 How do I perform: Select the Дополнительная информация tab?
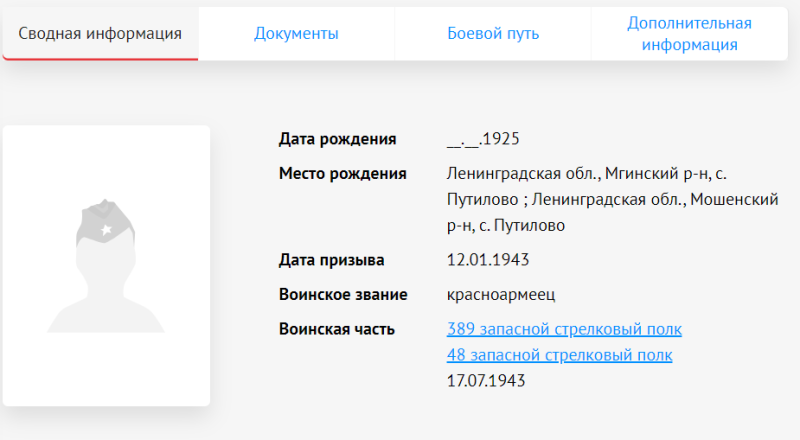(689, 34)
